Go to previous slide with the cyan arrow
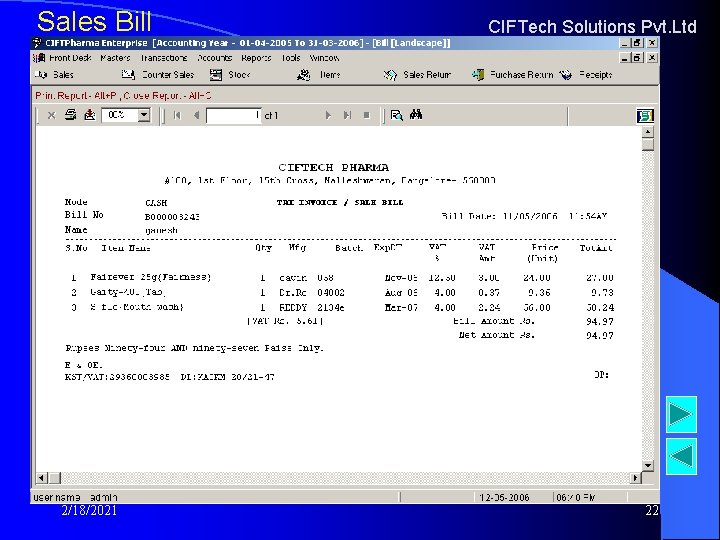 [681, 456]
